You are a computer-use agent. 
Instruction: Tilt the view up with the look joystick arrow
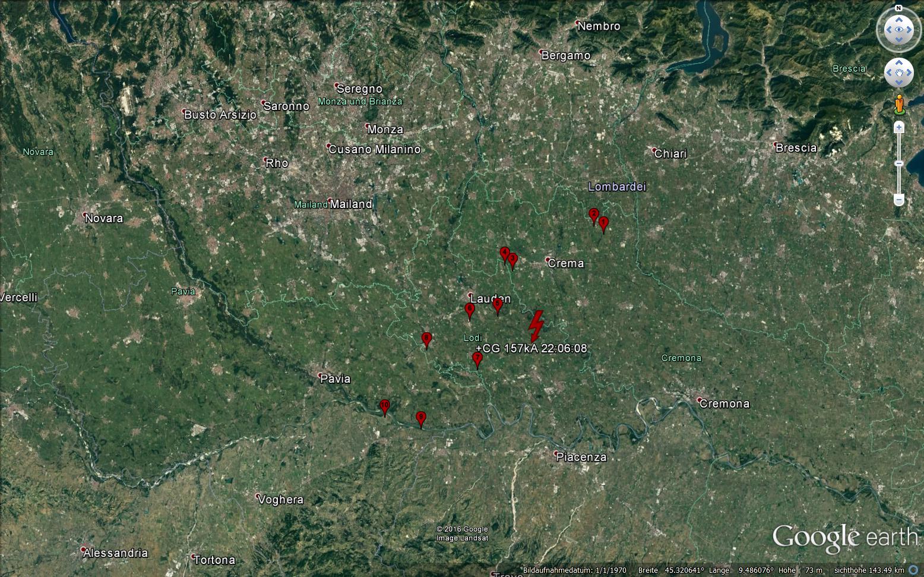click(898, 18)
